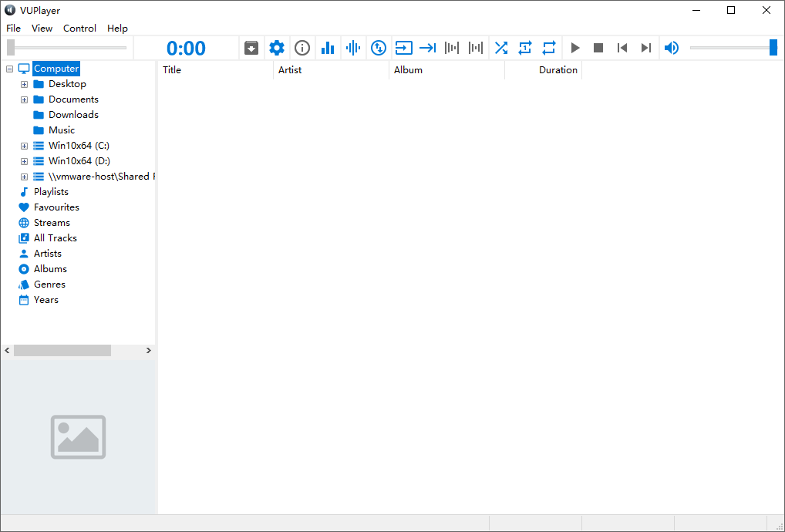Collapse the Computer tree node
785x532 pixels.
click(9, 69)
